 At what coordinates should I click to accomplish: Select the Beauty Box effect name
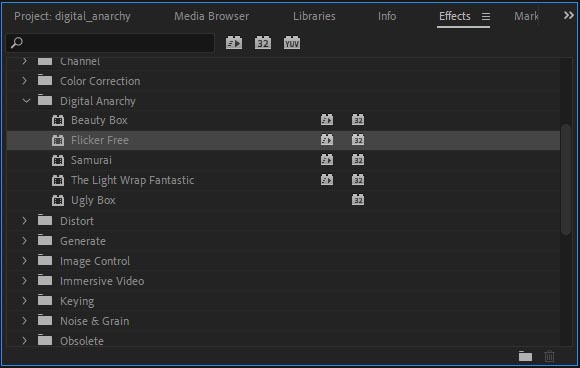(99, 120)
